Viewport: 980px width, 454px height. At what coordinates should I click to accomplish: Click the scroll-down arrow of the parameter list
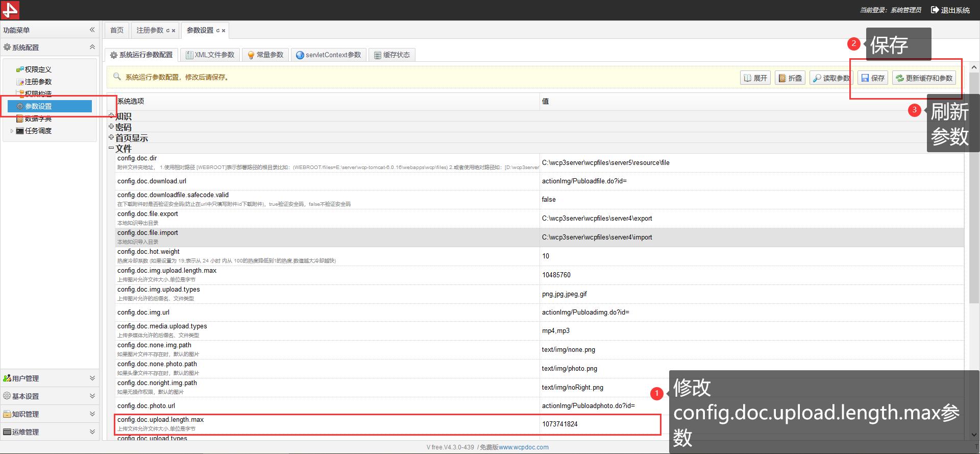(x=974, y=435)
